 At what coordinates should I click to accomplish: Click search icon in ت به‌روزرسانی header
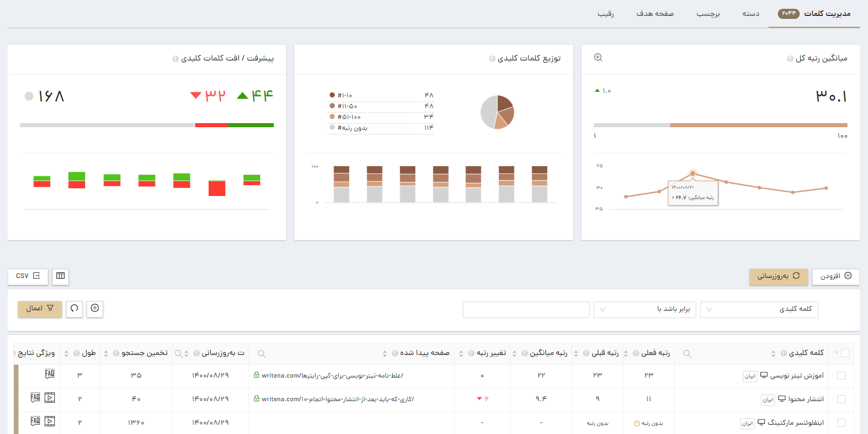(178, 353)
